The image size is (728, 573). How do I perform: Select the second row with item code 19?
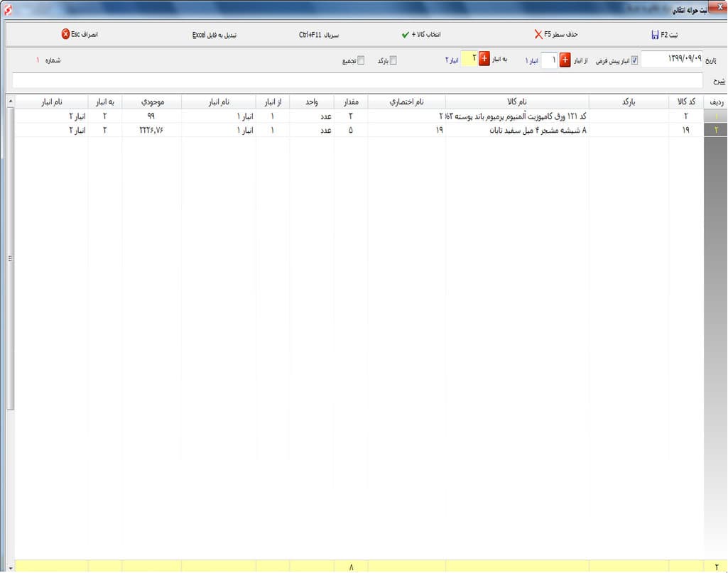tap(359, 131)
